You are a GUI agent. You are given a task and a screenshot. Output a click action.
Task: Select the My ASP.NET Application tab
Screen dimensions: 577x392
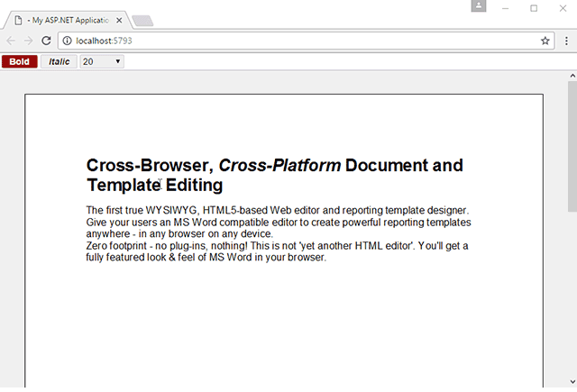click(x=69, y=20)
